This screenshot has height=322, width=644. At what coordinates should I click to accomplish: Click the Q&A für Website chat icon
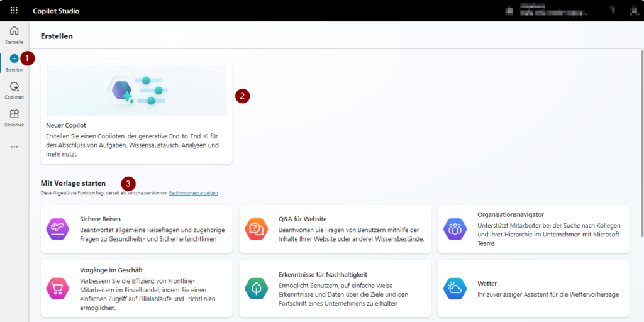pos(256,229)
